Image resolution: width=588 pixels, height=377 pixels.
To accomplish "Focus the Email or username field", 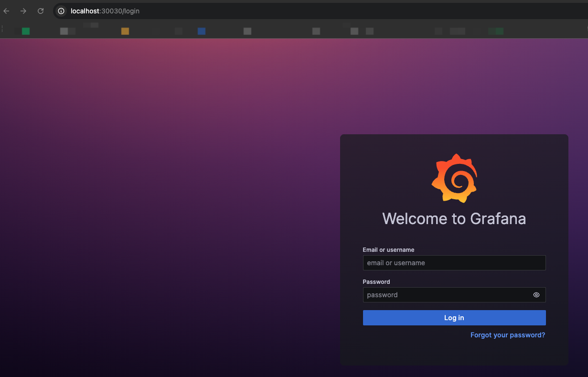I will (x=454, y=263).
